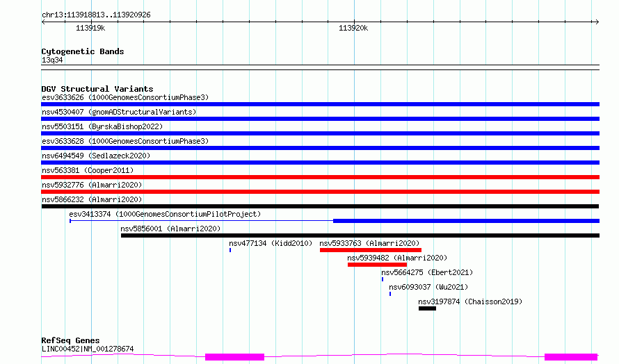Open nsv563381 Cooper2011 label
619x364 pixels.
pos(88,170)
